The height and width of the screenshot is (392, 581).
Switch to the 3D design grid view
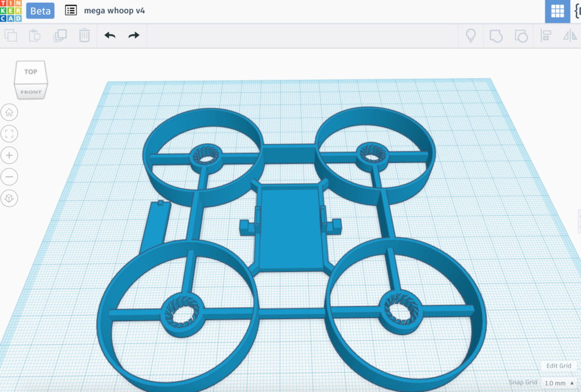(x=557, y=11)
